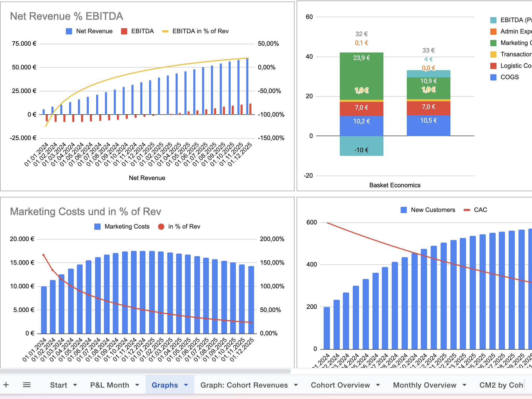The image size is (532, 399).
Task: Click the horizontal scrollbar above sheet tabs
Action: (x=145, y=371)
